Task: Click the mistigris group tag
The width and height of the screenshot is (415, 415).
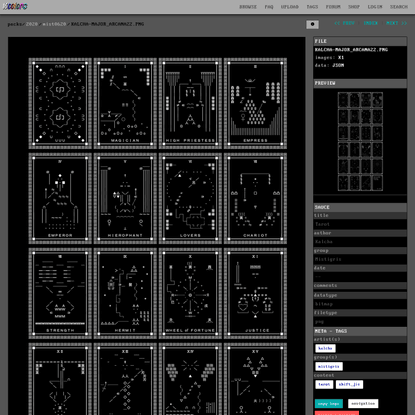Action: 329,366
